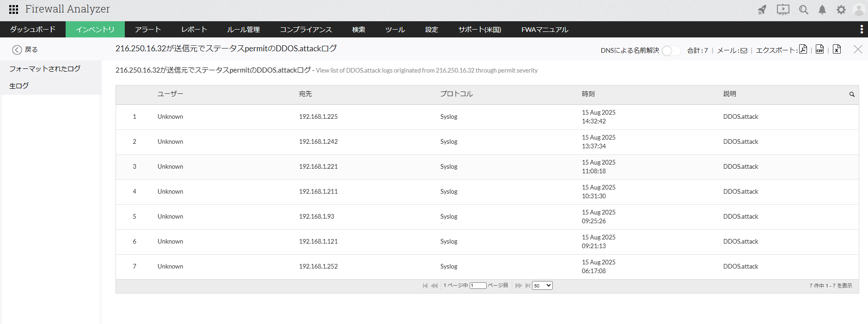868x324 pixels.
Task: Export the log list as CSV
Action: [x=819, y=49]
